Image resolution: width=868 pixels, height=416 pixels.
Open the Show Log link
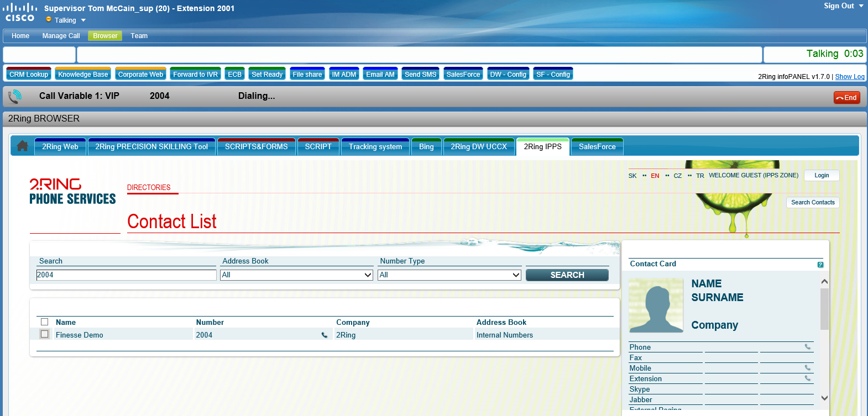point(850,77)
